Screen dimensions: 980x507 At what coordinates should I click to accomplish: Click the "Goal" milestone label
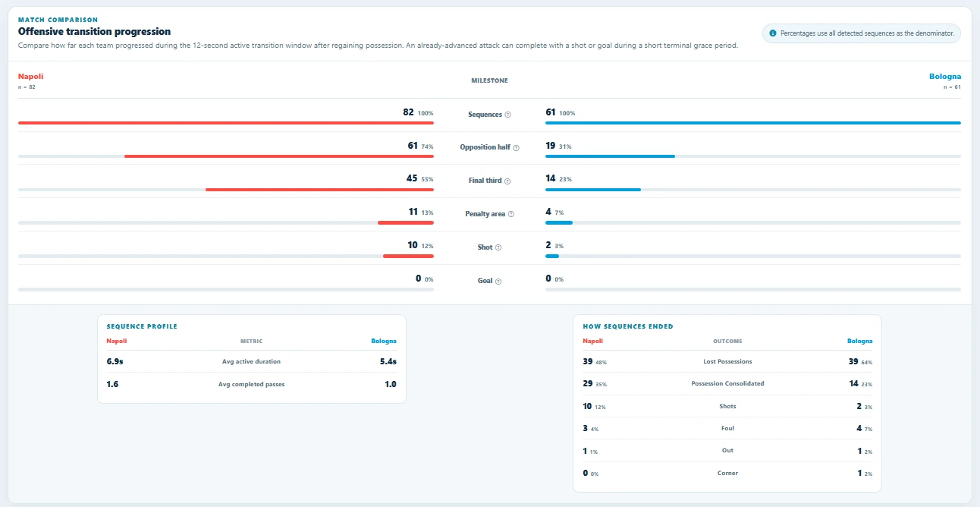tap(485, 281)
